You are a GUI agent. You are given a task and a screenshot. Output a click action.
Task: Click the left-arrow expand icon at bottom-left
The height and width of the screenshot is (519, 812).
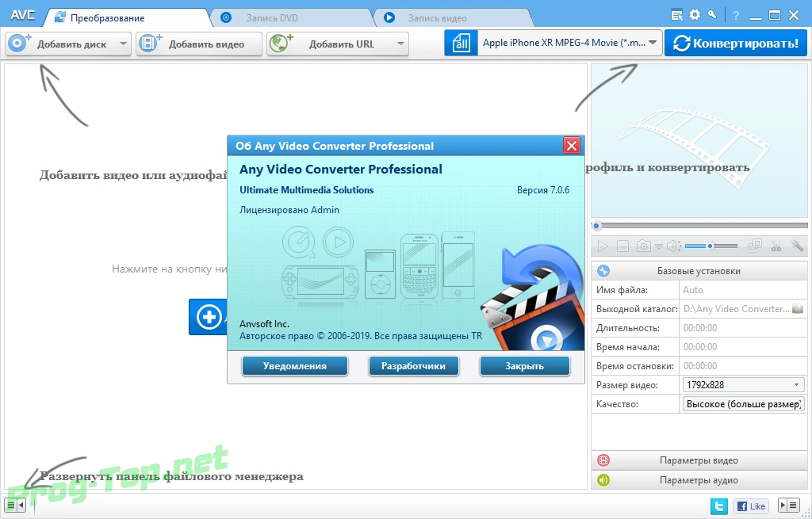tap(21, 505)
